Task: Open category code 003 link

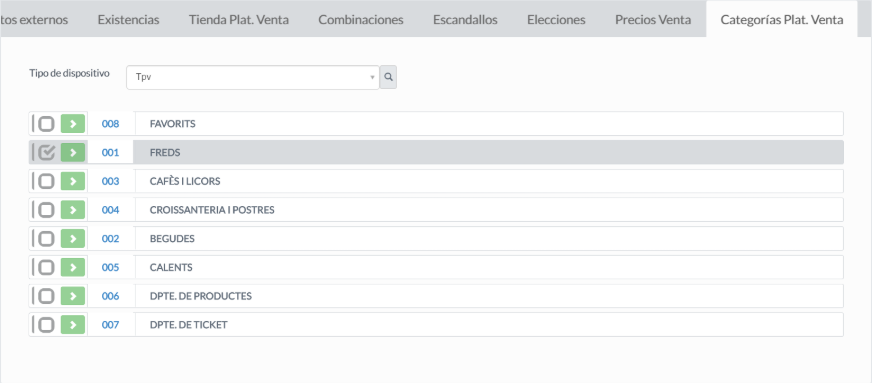Action: [110, 181]
